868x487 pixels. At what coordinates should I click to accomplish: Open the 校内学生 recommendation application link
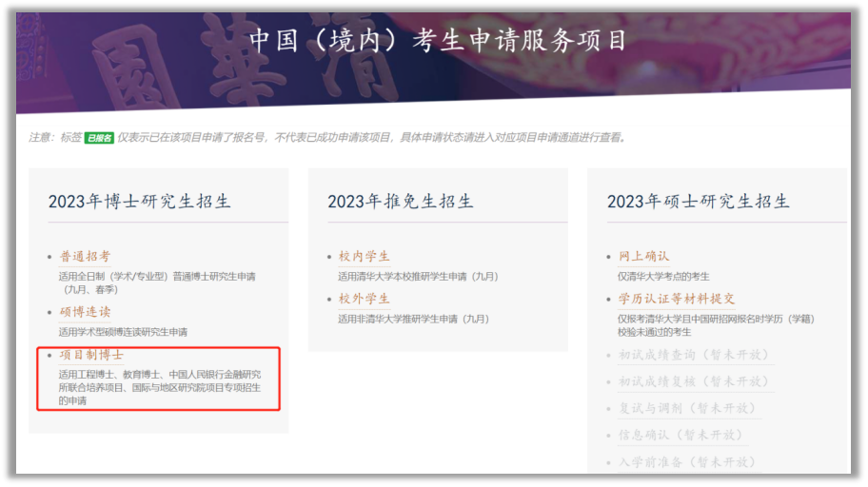point(365,257)
